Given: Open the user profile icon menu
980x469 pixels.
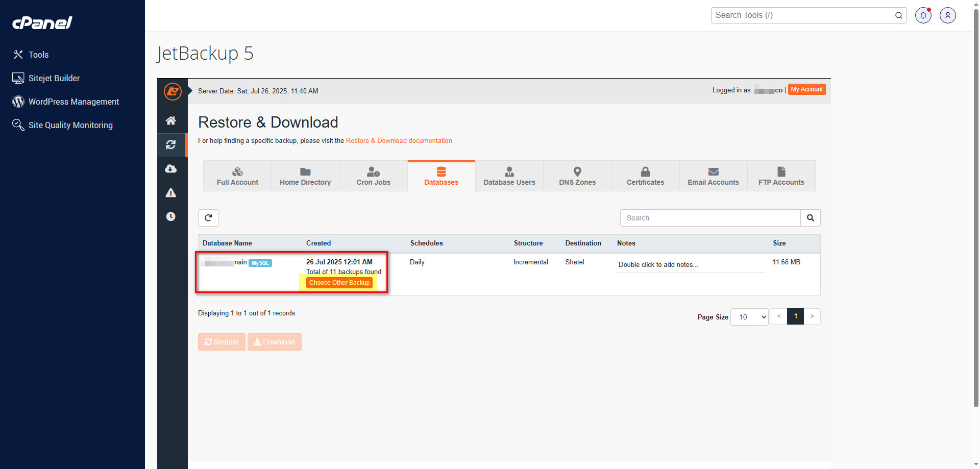Looking at the screenshot, I should pyautogui.click(x=947, y=15).
